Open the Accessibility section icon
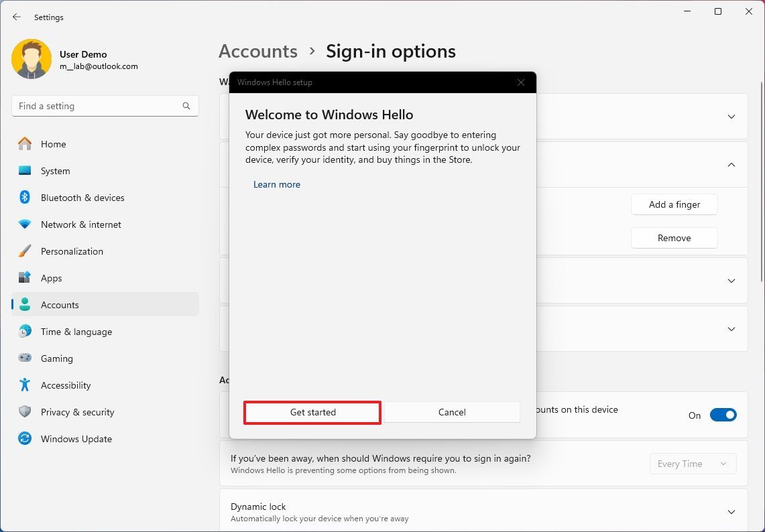 tap(25, 385)
